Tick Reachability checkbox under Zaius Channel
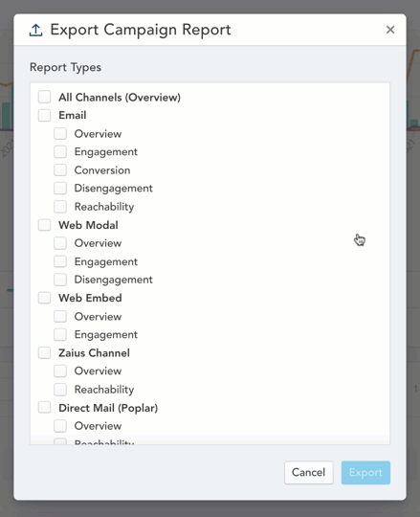Screen dimensions: 420x517 pos(60,390)
